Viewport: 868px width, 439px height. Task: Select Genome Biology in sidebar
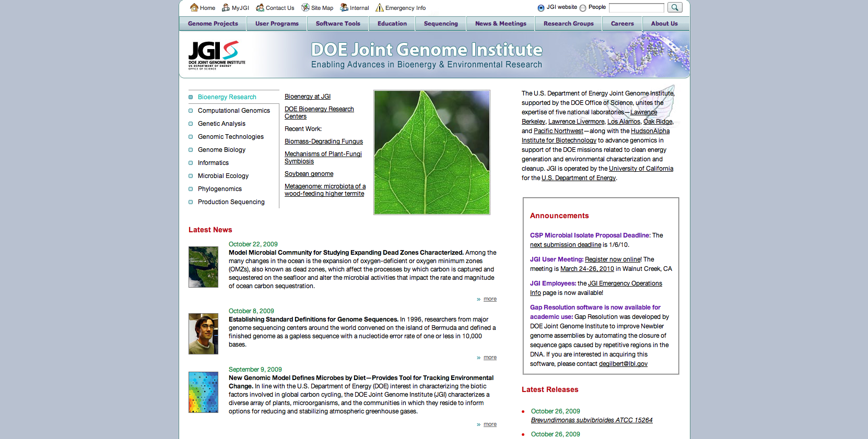click(x=221, y=150)
